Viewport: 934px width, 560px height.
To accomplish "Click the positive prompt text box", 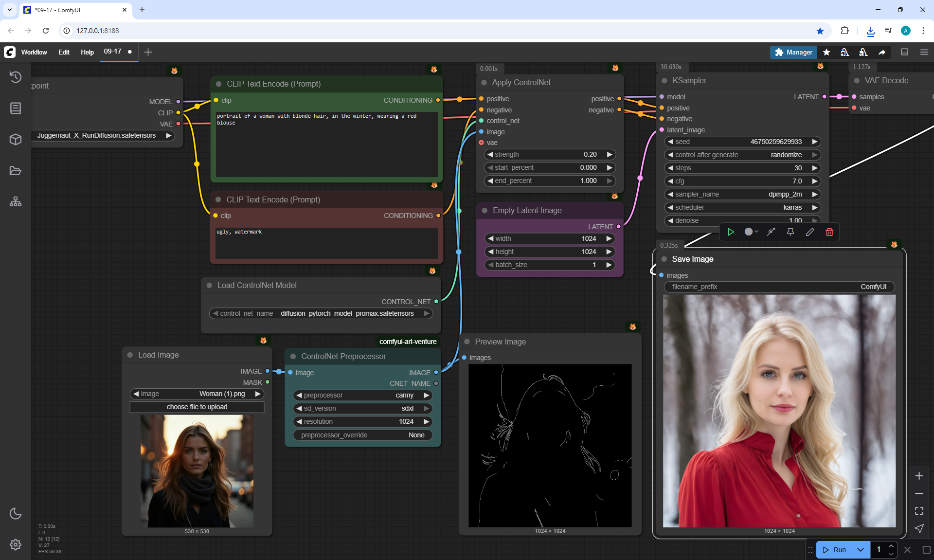I will (x=326, y=144).
